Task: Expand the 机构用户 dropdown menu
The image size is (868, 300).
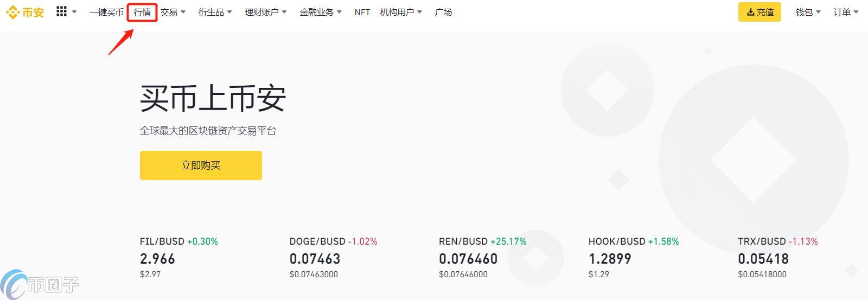Action: click(401, 12)
